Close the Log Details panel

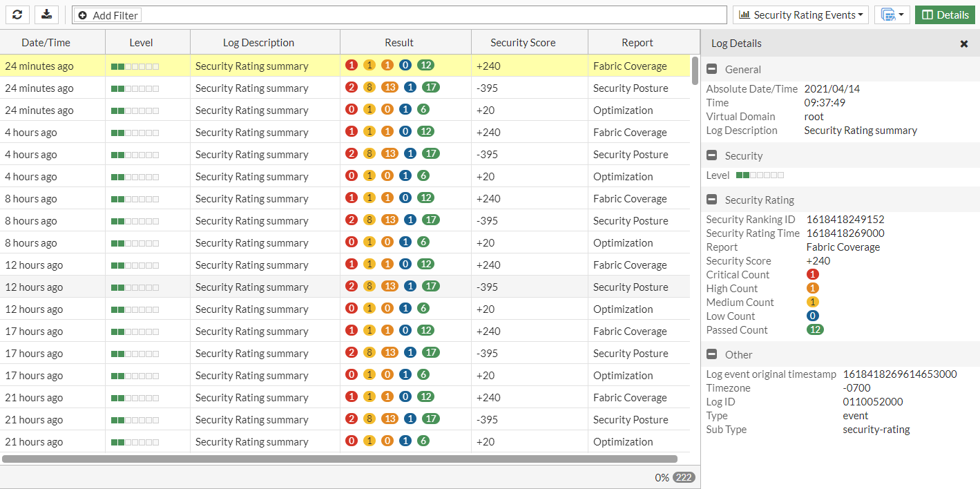pyautogui.click(x=964, y=44)
